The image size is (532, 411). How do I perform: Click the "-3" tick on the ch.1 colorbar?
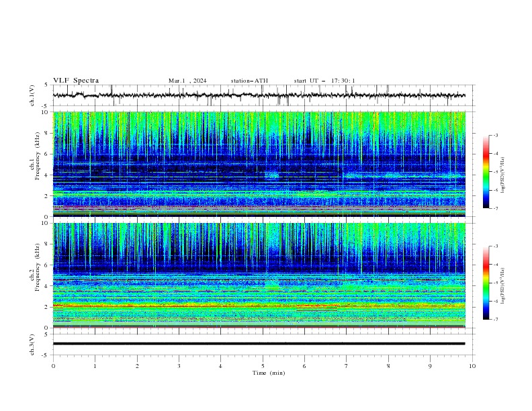[496, 135]
